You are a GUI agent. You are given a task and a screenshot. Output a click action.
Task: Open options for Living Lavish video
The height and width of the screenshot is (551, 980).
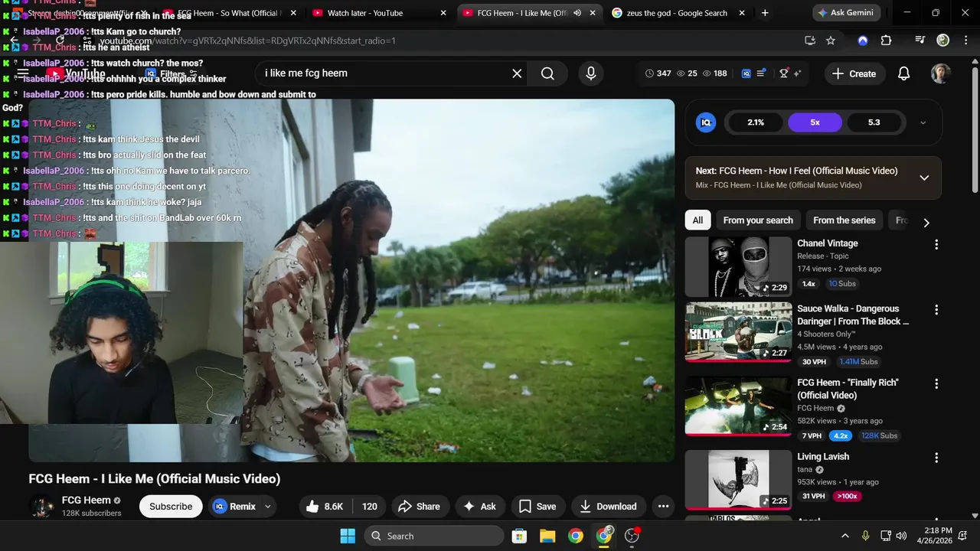click(x=936, y=458)
